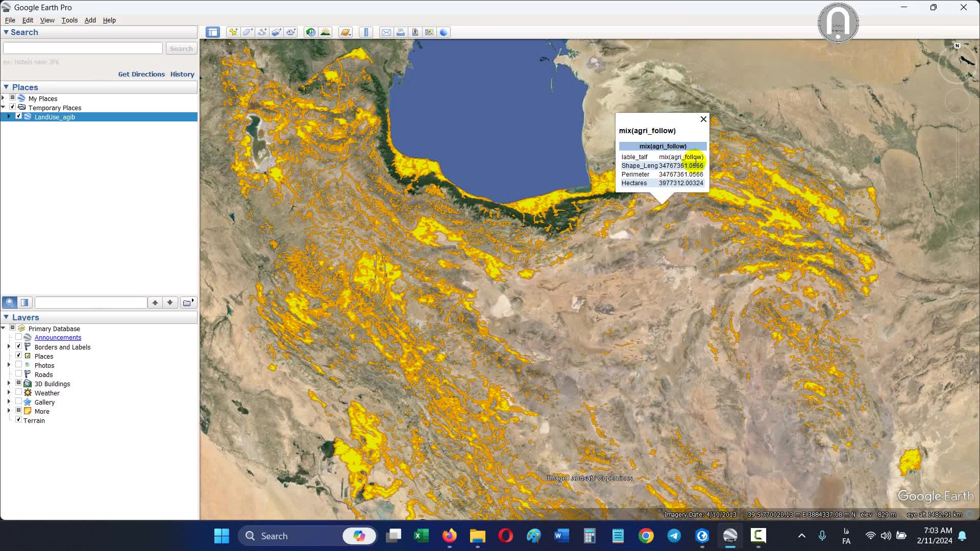Click the Get Directions link
Screen dimensions: 980x551
[141, 74]
